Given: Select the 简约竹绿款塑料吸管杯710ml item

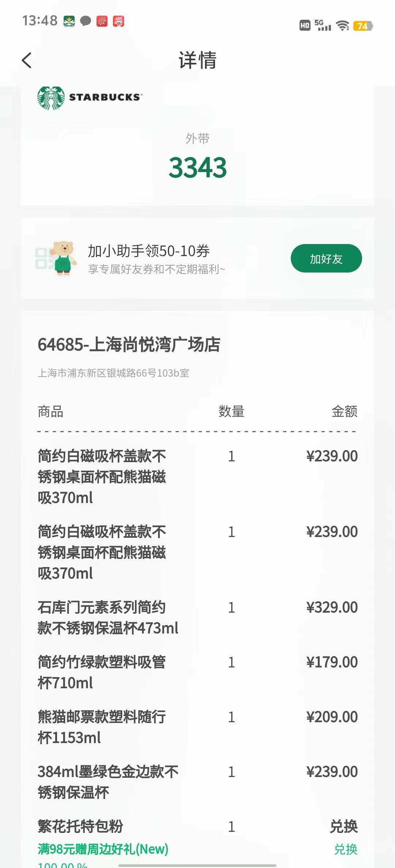Looking at the screenshot, I should [x=197, y=673].
